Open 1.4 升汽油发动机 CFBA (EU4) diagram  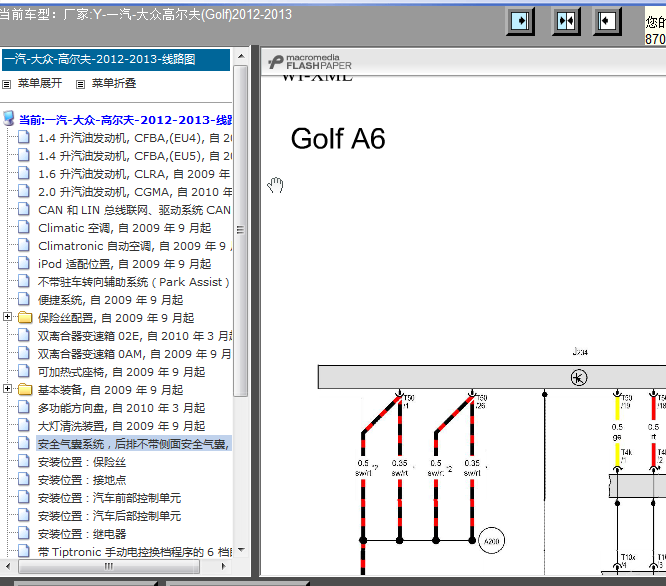(135, 138)
